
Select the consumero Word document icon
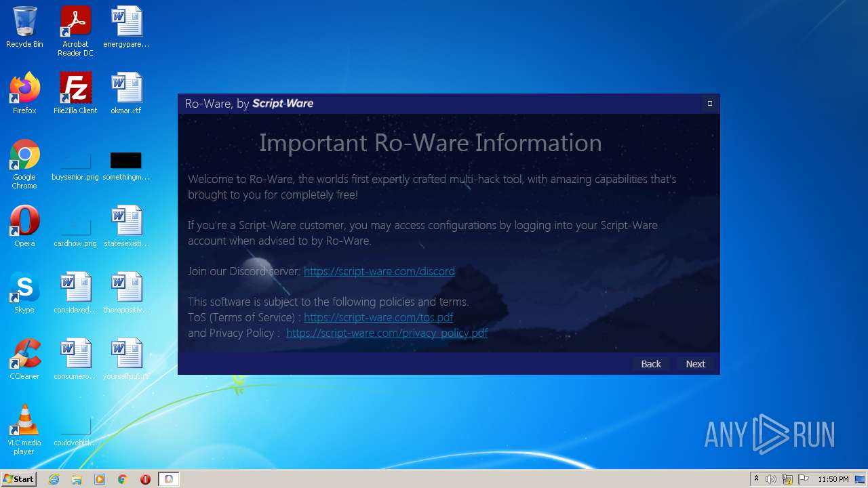pos(75,359)
